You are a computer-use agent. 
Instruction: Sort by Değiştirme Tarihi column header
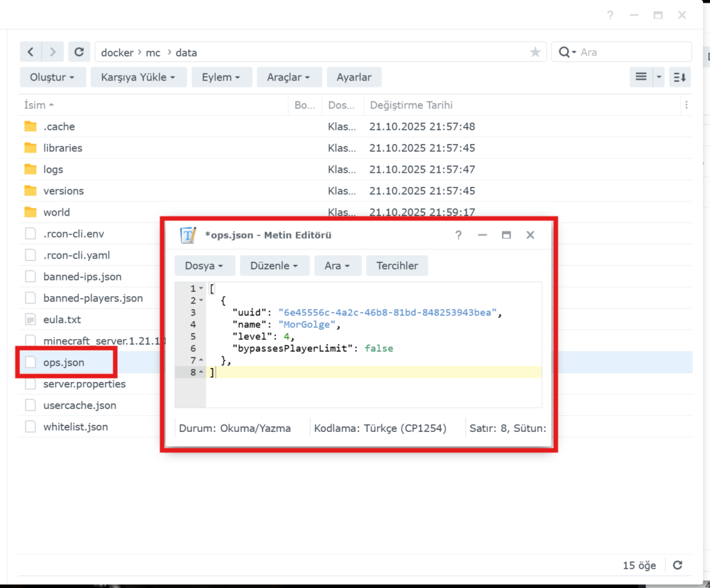pyautogui.click(x=411, y=105)
